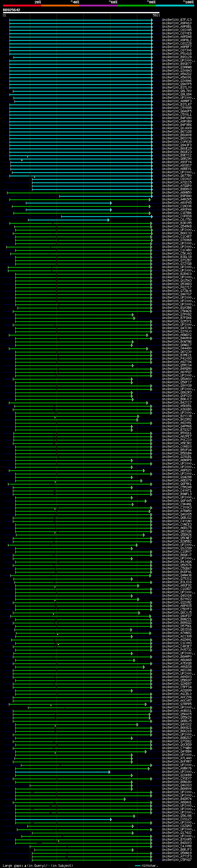Viewport: 197px width, 868px height.
Task: Click the green ~80% identity legend segment
Action: click(137, 6)
